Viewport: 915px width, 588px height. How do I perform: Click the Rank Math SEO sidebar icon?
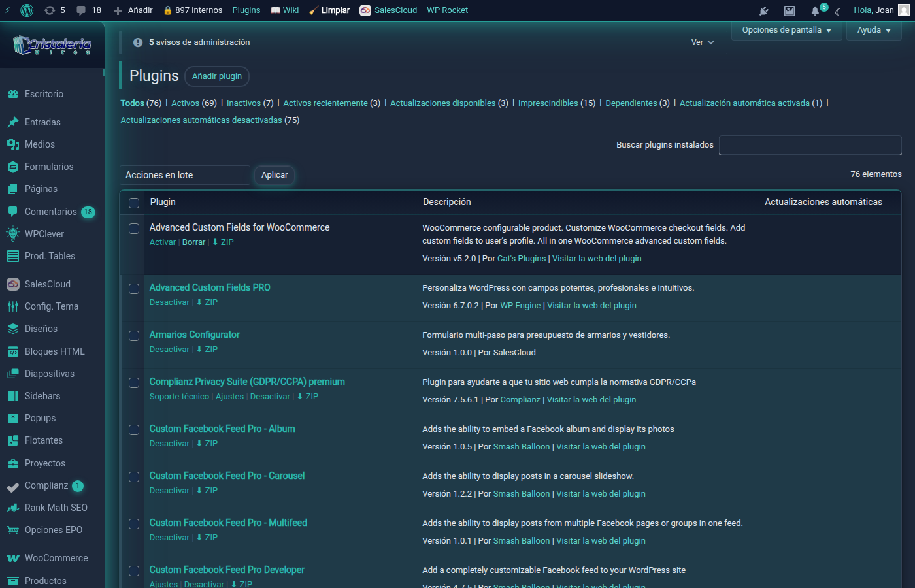pos(12,508)
